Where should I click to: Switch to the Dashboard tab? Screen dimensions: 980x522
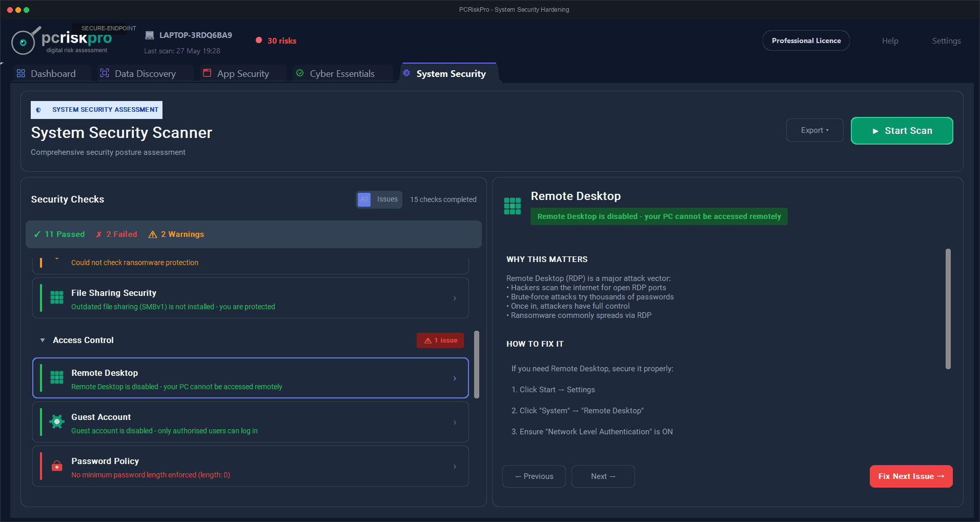click(52, 73)
